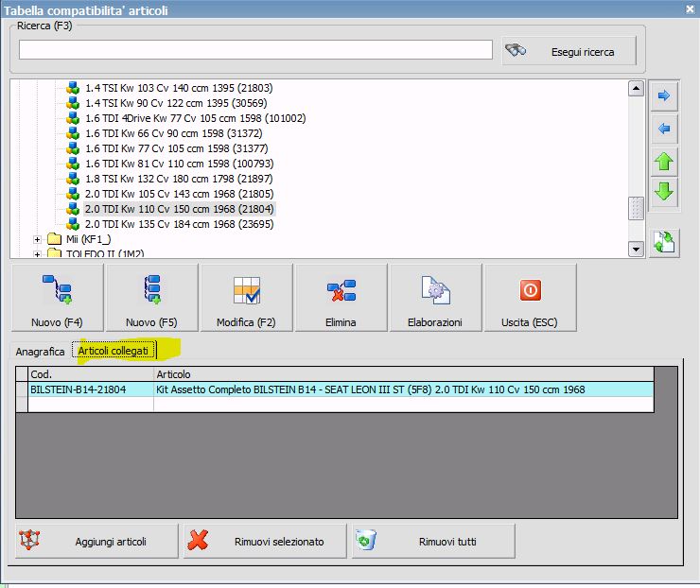This screenshot has width=700, height=588.
Task: Move item up with green arrow
Action: tap(664, 162)
